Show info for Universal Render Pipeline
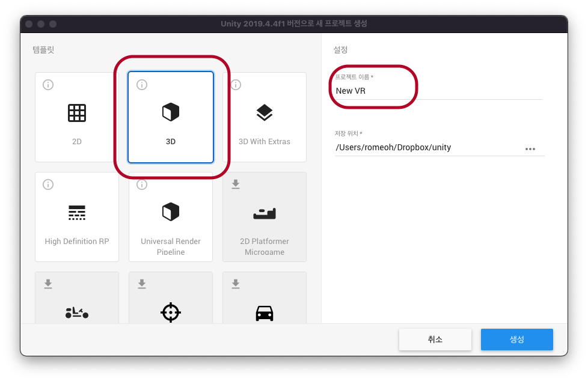The image size is (588, 381). coord(142,184)
